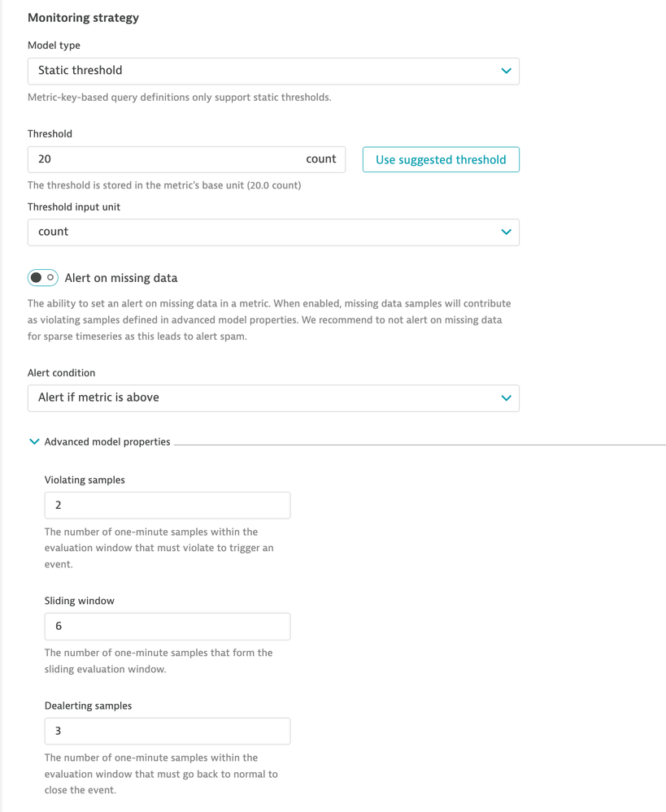Screen dimensions: 666x812
Task: Click the Alert condition chevron arrow
Action: click(x=506, y=397)
